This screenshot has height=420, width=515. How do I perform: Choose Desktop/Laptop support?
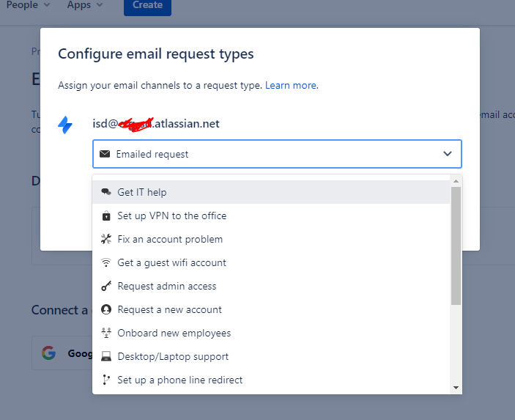[271, 356]
